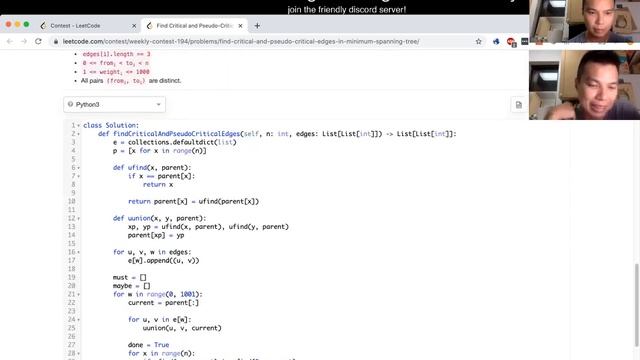
Task: Click the macOS red close window button
Action: pos(8,24)
